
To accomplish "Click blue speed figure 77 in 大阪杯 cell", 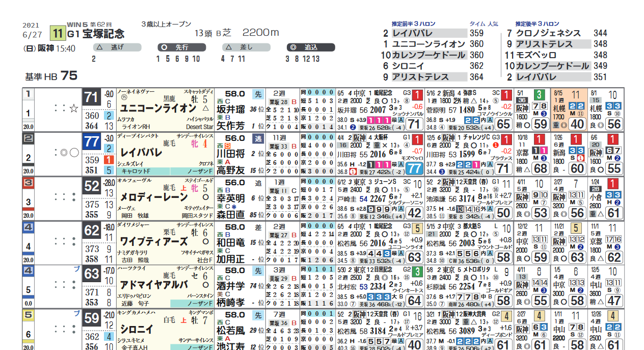I will pyautogui.click(x=414, y=168).
